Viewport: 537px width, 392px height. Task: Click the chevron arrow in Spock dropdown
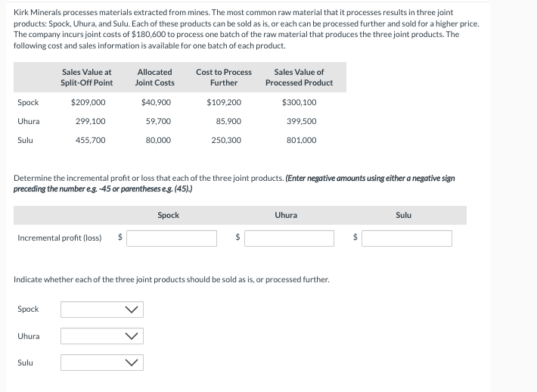coord(132,310)
